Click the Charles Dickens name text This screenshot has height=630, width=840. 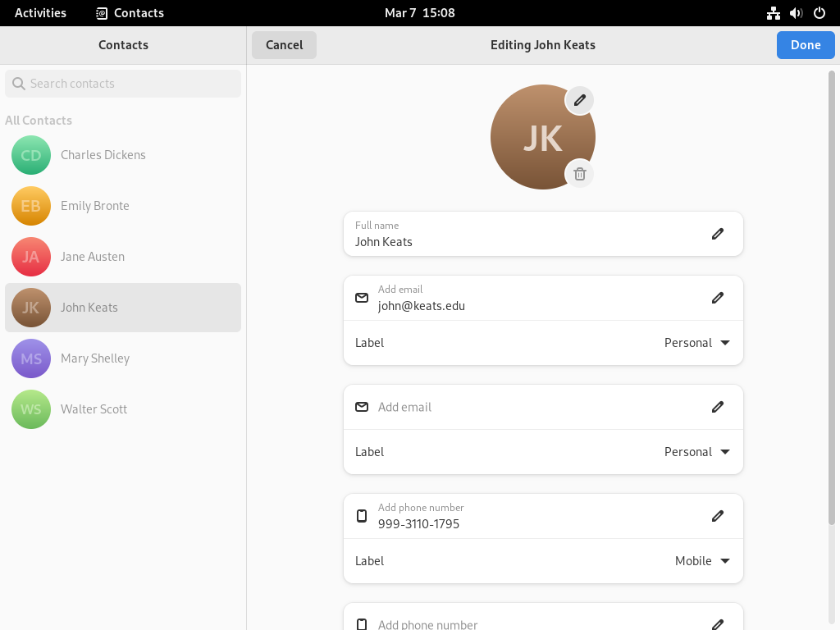[103, 155]
